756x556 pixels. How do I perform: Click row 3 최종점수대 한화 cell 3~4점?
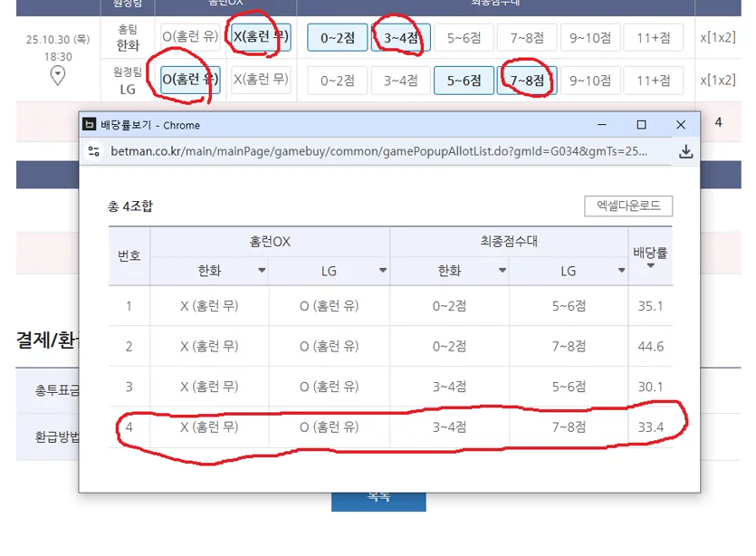click(x=449, y=387)
